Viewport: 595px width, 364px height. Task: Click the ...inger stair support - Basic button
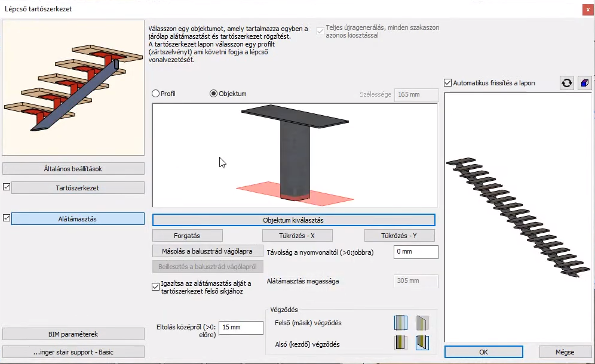(73, 352)
